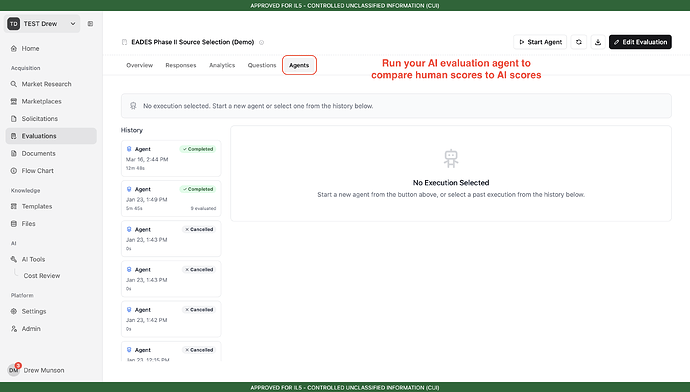The height and width of the screenshot is (392, 690).
Task: Click the Admin user icon
Action: (14, 329)
